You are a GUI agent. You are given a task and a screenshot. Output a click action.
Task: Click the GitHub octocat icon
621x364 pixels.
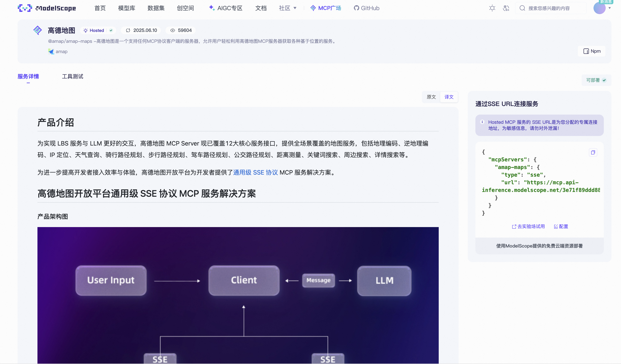coord(356,8)
